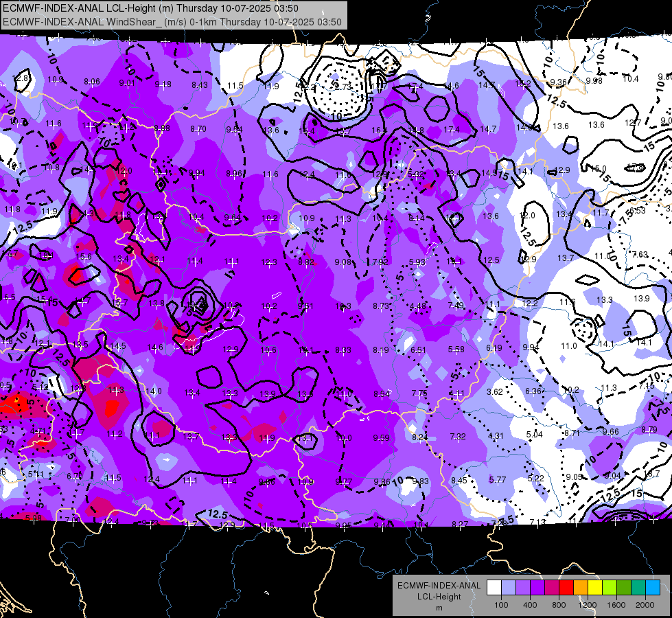Screen dimensions: 672x618
Task: Click the WindShear 0-1km title line
Action: coord(172,22)
